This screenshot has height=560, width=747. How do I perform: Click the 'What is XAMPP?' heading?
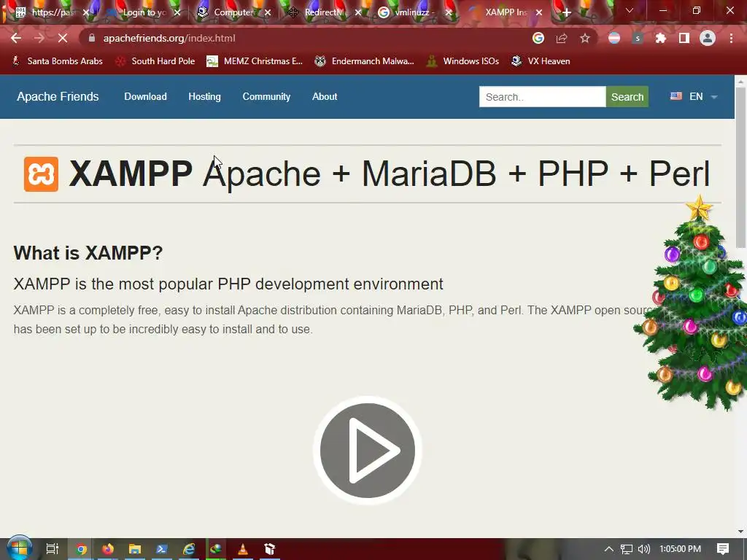[88, 253]
